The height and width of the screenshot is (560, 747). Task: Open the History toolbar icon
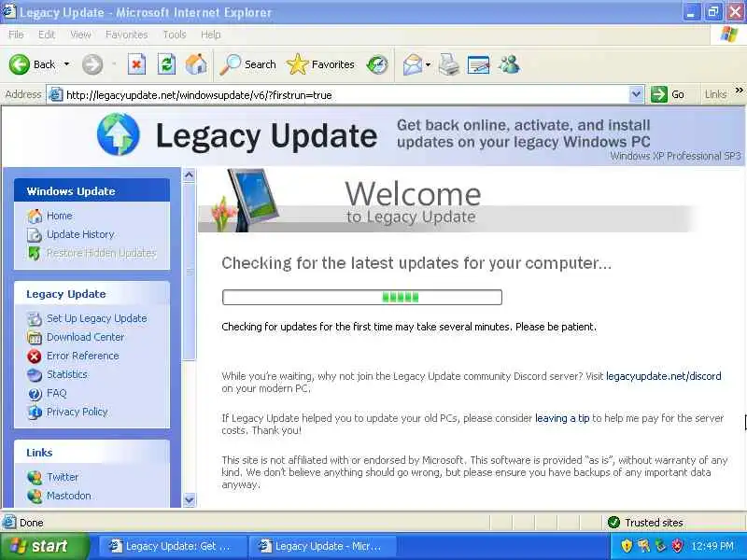point(377,64)
